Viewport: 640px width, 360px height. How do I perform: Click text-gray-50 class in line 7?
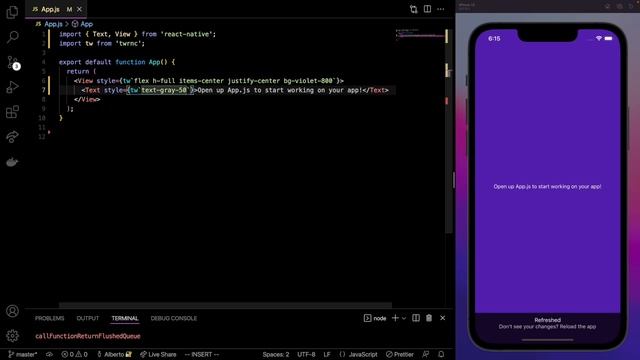pyautogui.click(x=164, y=90)
